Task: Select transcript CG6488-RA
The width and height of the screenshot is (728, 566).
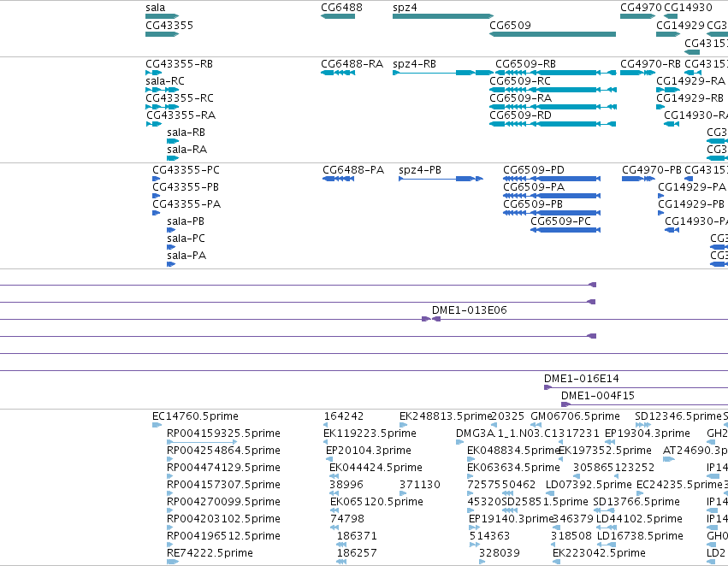Action: (338, 73)
